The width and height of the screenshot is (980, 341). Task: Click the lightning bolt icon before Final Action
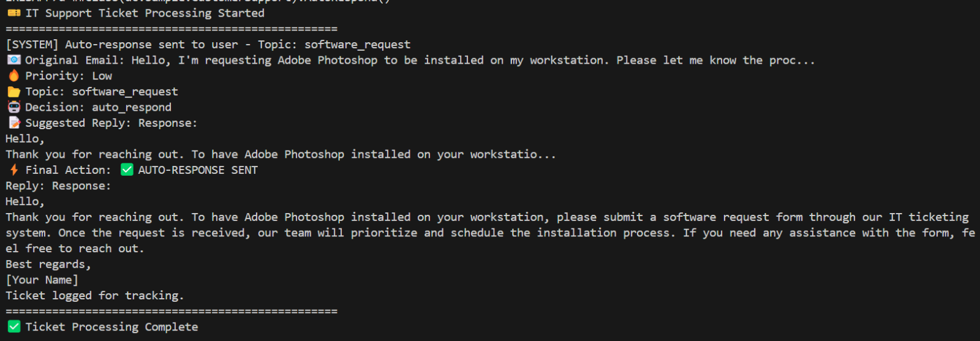click(x=13, y=170)
